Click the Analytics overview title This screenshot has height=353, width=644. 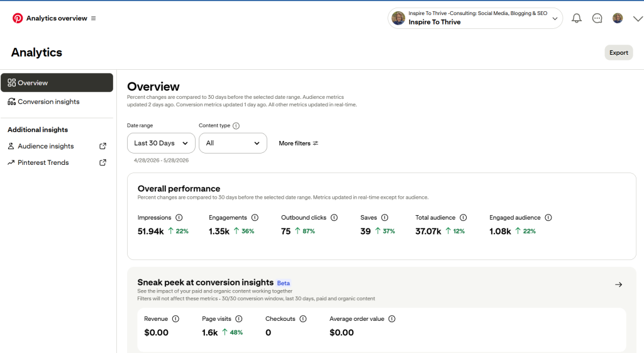57,18
